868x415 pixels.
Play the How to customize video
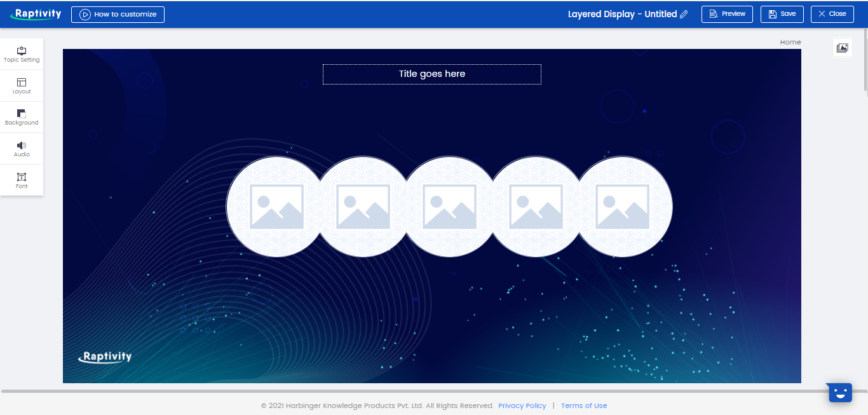coord(117,13)
